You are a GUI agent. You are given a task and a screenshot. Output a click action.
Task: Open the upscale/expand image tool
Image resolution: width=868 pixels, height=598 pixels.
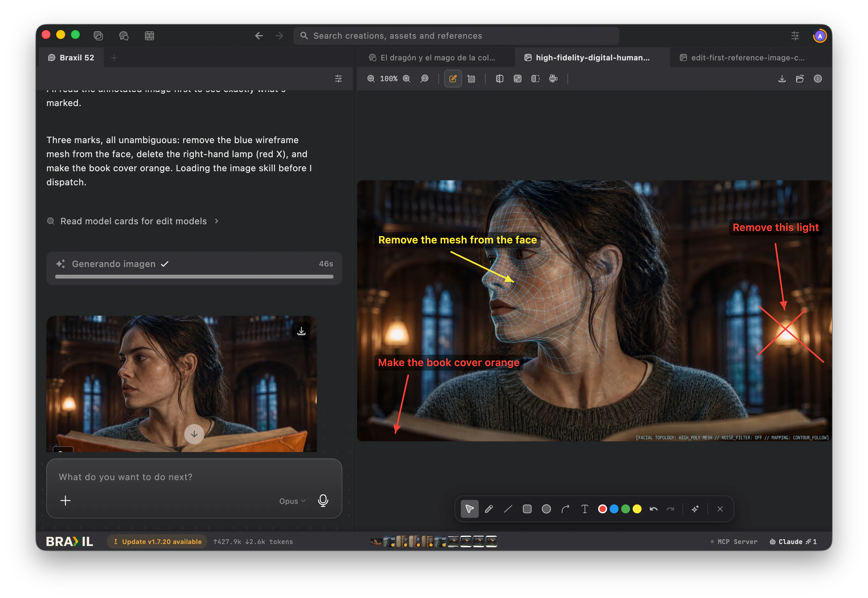pyautogui.click(x=517, y=79)
